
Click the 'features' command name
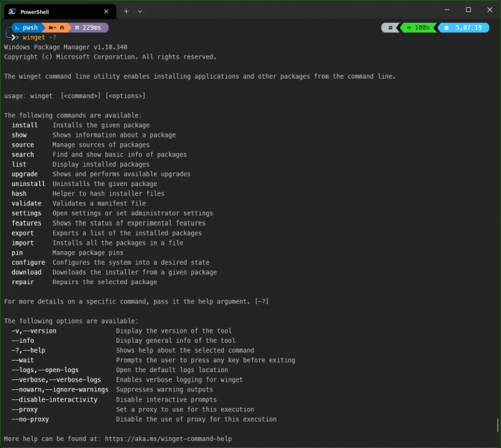(26, 223)
